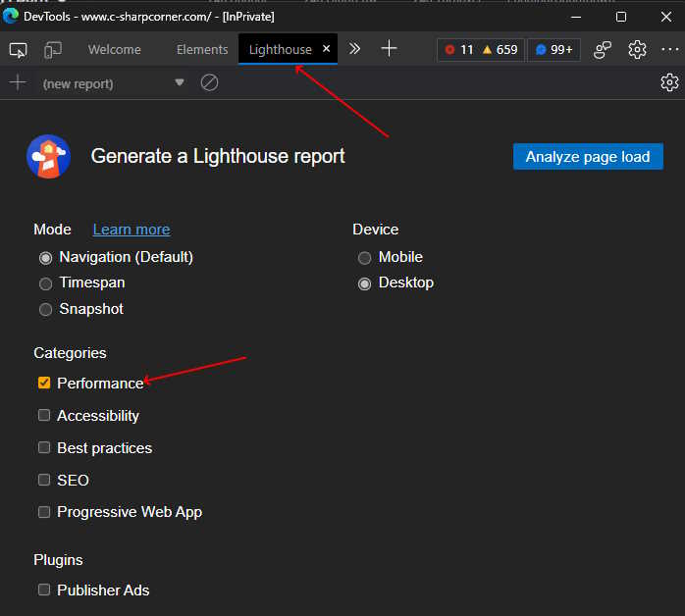The height and width of the screenshot is (616, 685).
Task: Switch to the Elements tab
Action: click(202, 50)
